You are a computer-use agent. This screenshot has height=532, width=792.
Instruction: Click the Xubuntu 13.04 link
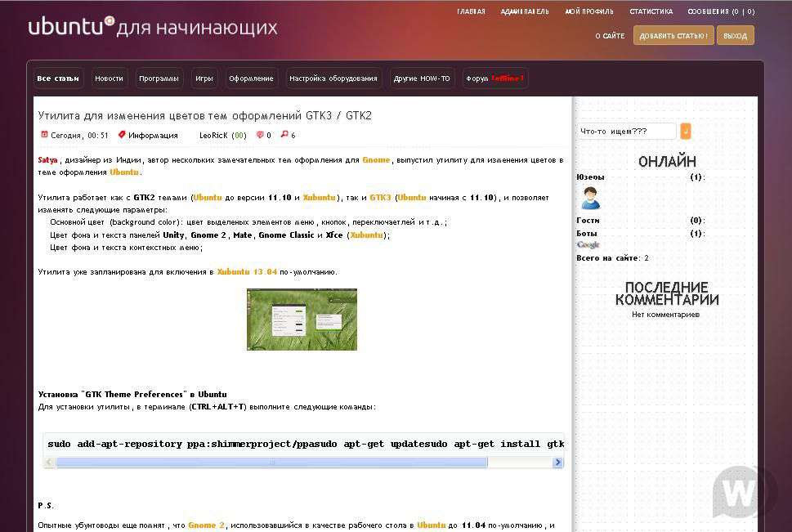(x=247, y=272)
